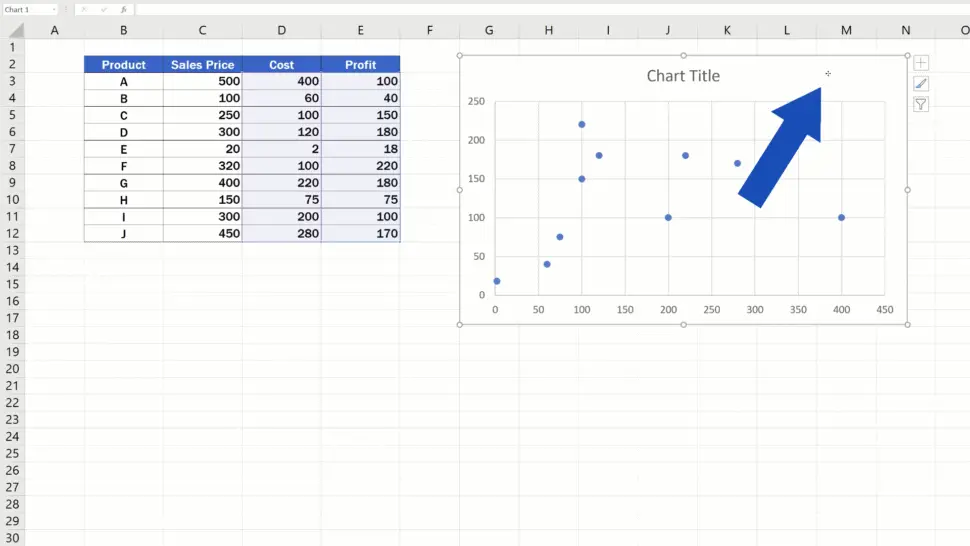The width and height of the screenshot is (970, 546).
Task: Click the Enter checkmark in formula bar
Action: point(104,9)
